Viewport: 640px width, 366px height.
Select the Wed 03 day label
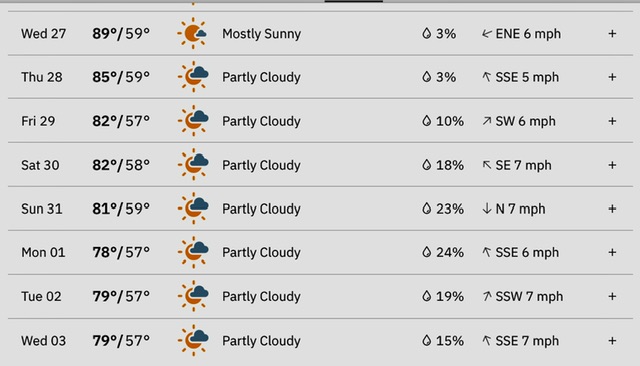point(43,340)
